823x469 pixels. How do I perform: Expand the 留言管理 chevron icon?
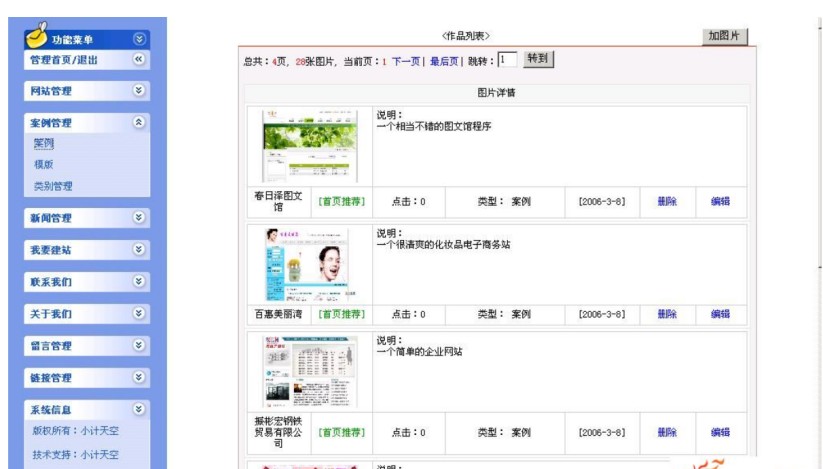pyautogui.click(x=139, y=346)
